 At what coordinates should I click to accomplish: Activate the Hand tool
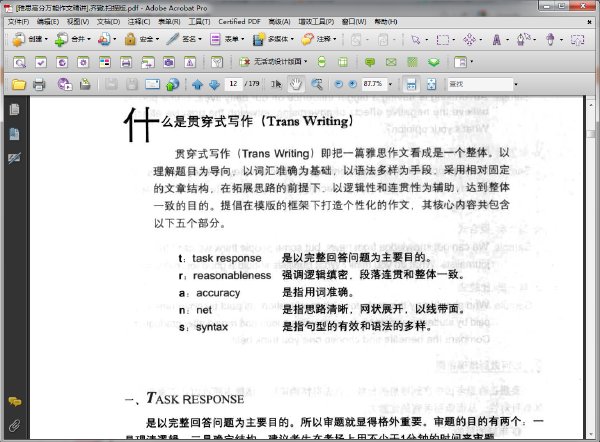296,84
